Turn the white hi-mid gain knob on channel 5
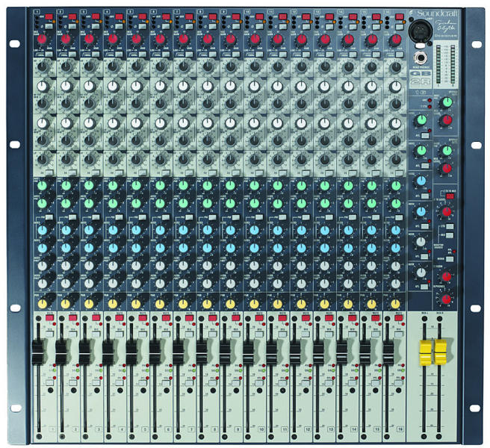The image size is (490, 448). coord(136,86)
